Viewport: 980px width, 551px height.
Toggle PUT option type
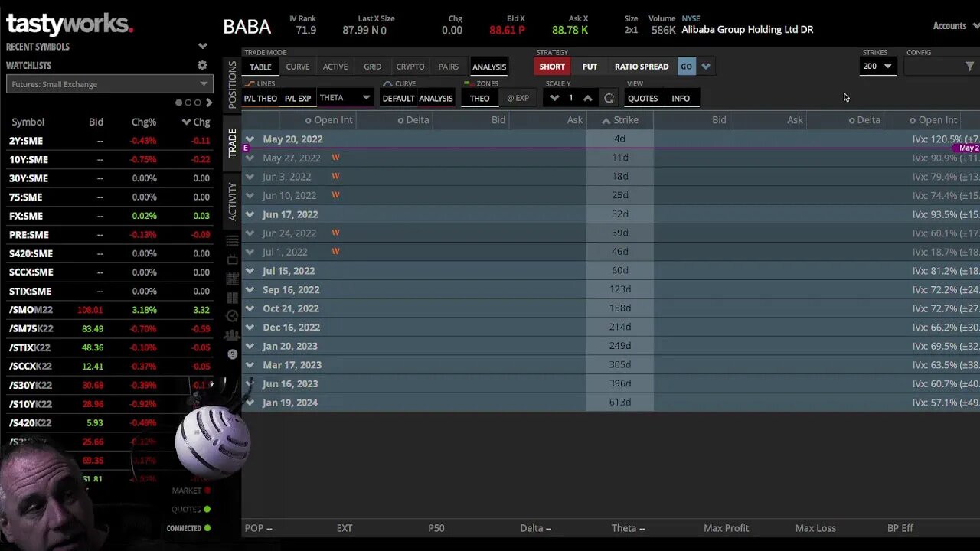coord(590,67)
